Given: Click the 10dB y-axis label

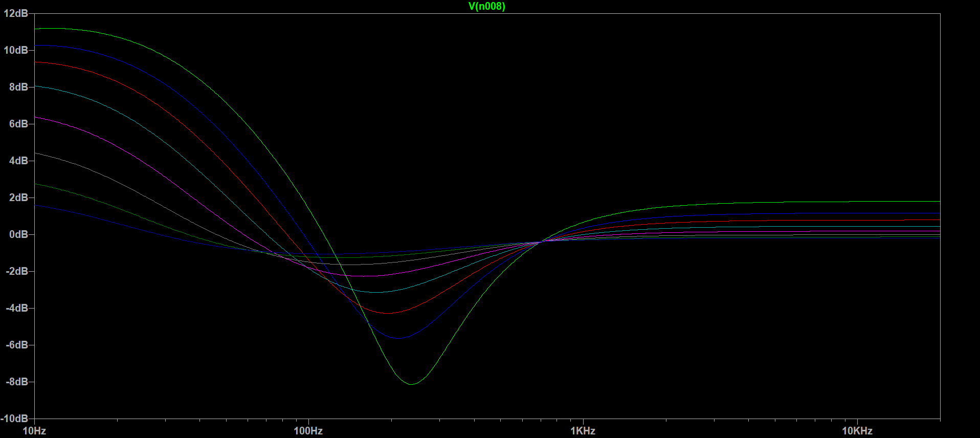Looking at the screenshot, I should (x=16, y=50).
